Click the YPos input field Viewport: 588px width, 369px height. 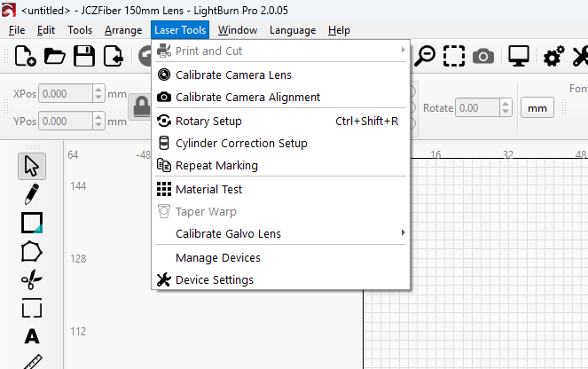point(67,122)
